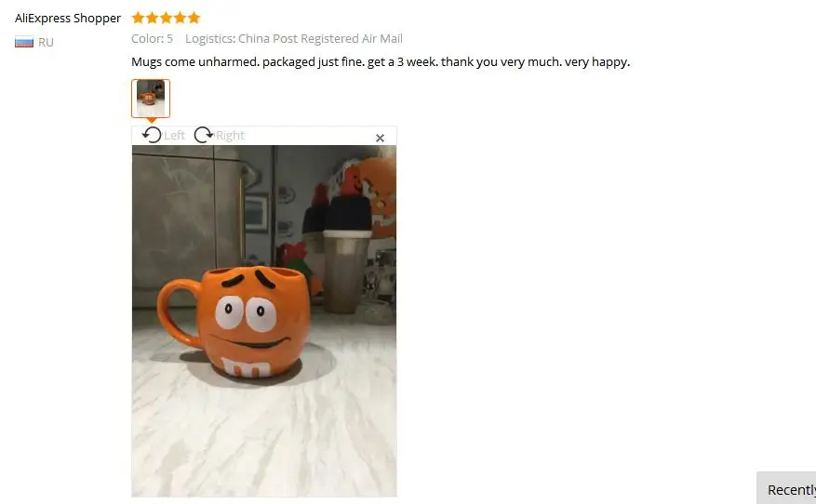
Task: Close the enlarged review photo viewer
Action: 380,138
